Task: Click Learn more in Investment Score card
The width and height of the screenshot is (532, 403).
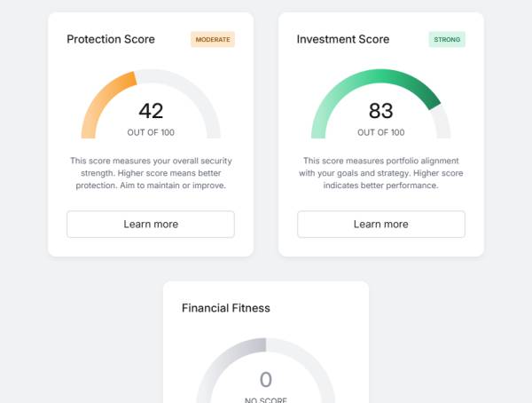Action: click(380, 224)
